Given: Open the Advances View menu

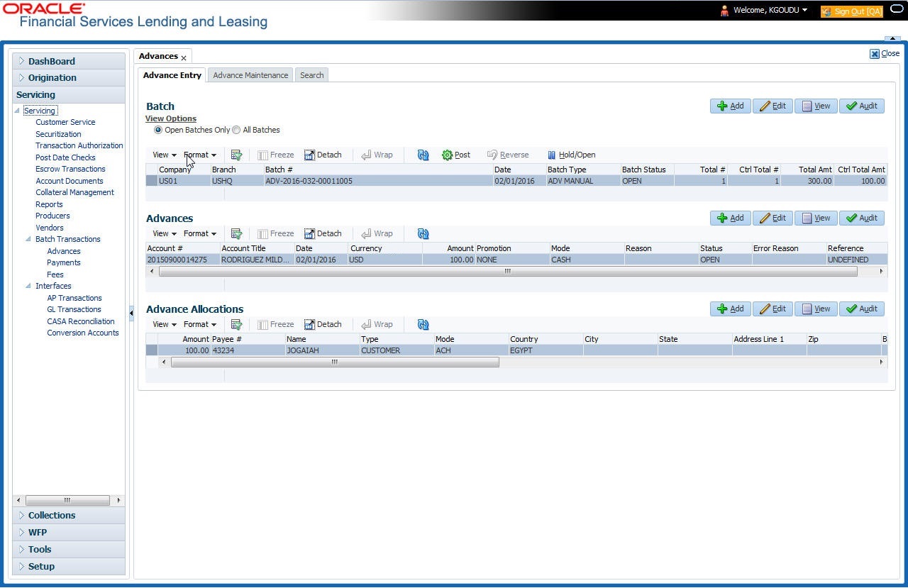Looking at the screenshot, I should (164, 233).
